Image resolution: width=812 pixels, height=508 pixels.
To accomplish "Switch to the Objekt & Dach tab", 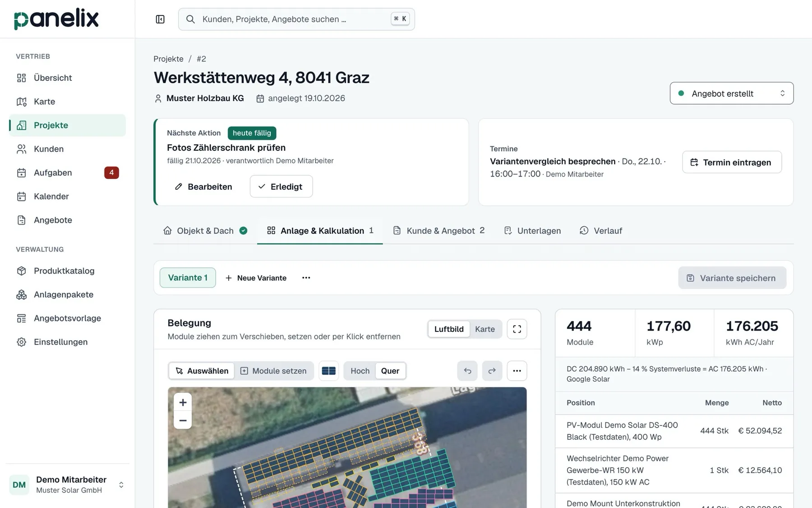I will pyautogui.click(x=205, y=231).
